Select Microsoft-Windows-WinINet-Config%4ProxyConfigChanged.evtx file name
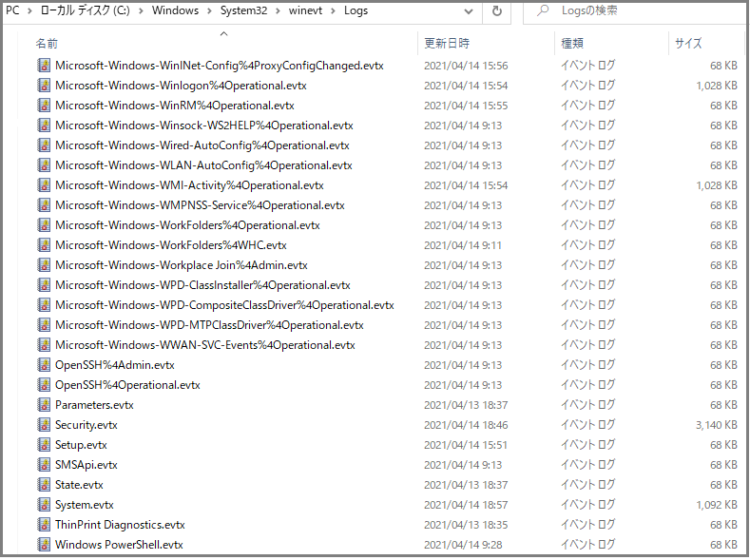 (220, 66)
